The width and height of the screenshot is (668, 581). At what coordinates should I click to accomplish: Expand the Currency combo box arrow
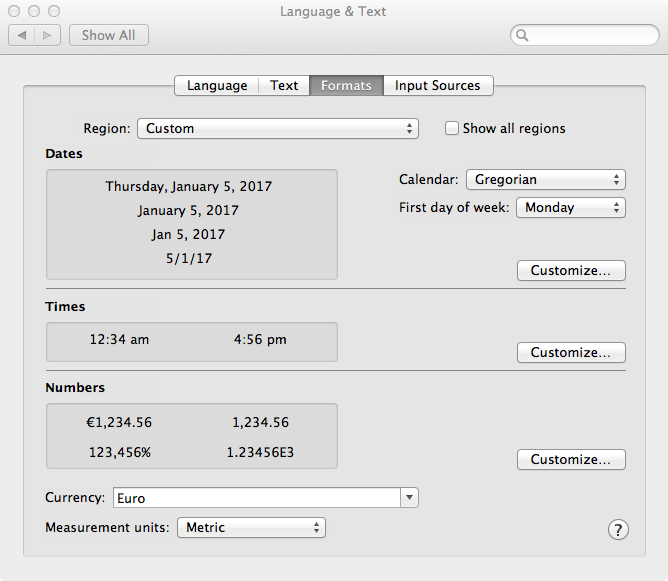[409, 497]
